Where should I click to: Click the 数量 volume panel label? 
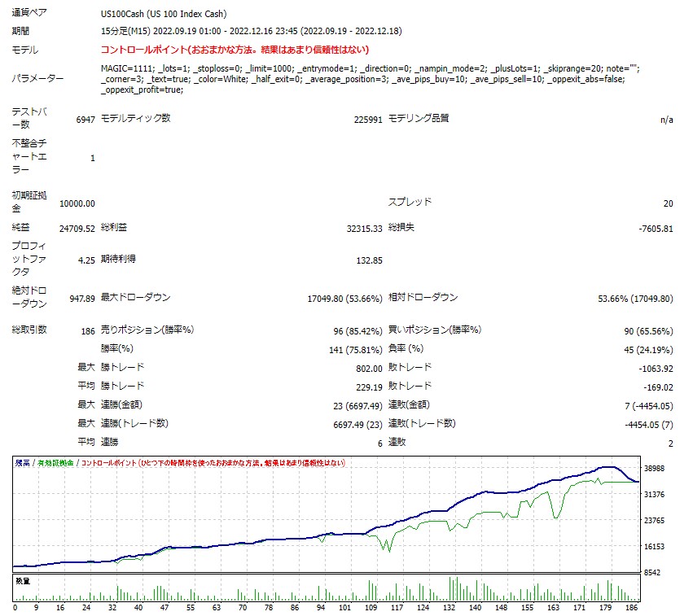pos(23,581)
